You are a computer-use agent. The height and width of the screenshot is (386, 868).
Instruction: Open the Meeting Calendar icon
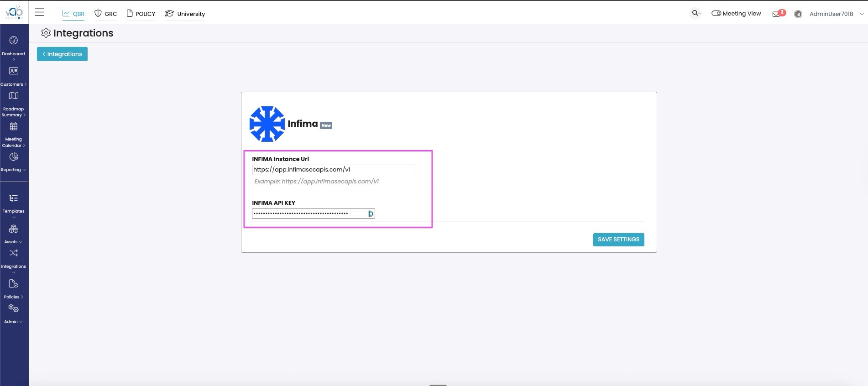point(14,126)
